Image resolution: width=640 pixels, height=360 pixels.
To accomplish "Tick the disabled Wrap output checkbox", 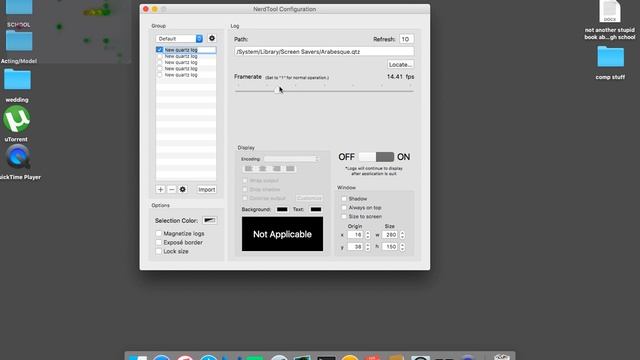I will 245,180.
